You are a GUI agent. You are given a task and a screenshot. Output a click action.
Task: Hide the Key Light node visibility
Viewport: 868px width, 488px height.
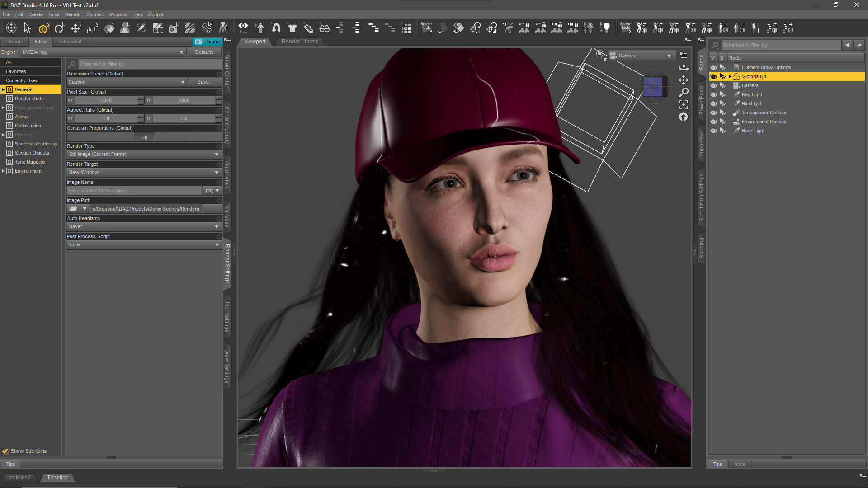[x=714, y=94]
